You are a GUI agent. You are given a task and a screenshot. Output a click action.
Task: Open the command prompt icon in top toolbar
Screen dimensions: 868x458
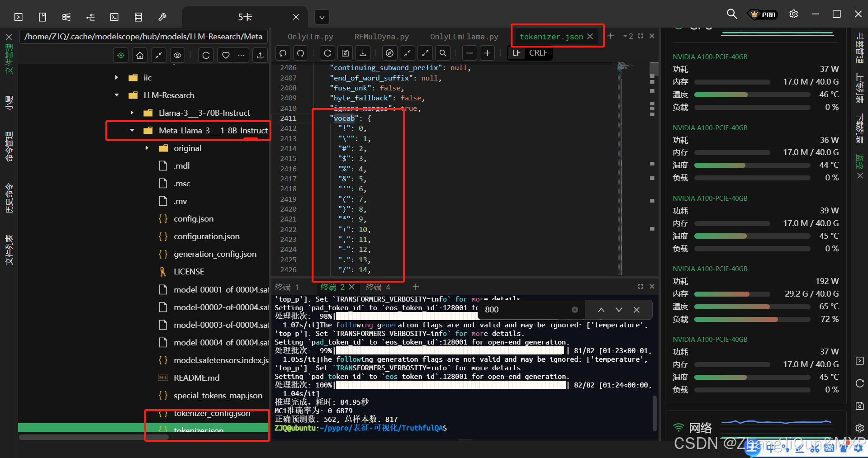coord(114,17)
